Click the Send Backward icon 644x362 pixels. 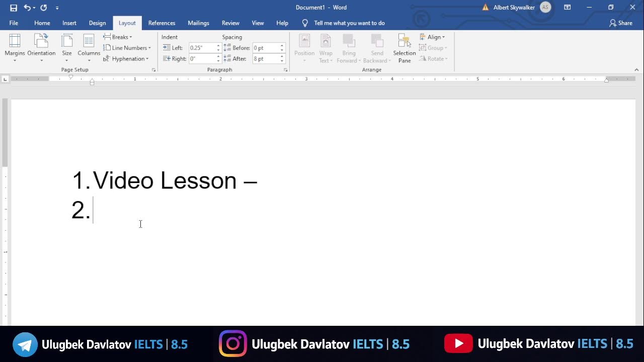coord(377,40)
